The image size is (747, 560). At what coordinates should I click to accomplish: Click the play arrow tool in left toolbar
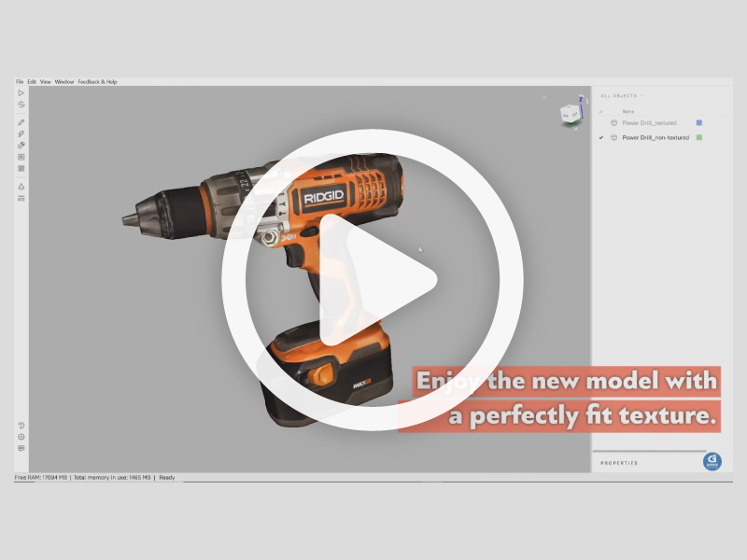tap(21, 93)
